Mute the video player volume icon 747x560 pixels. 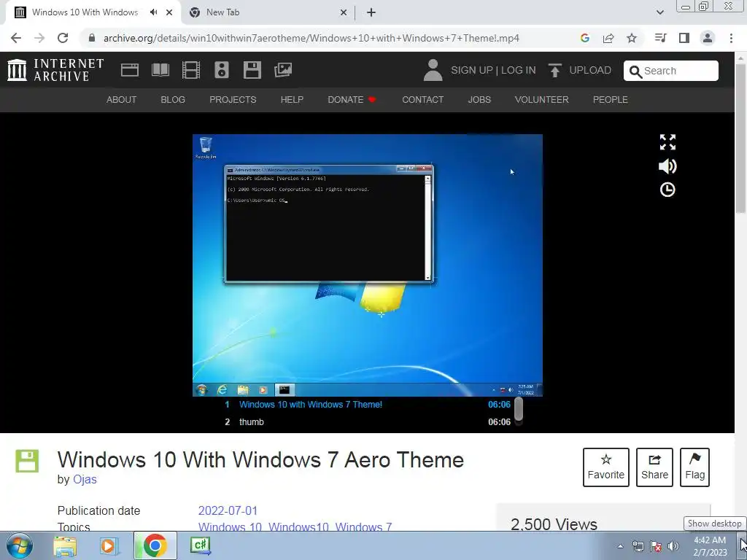pyautogui.click(x=667, y=166)
